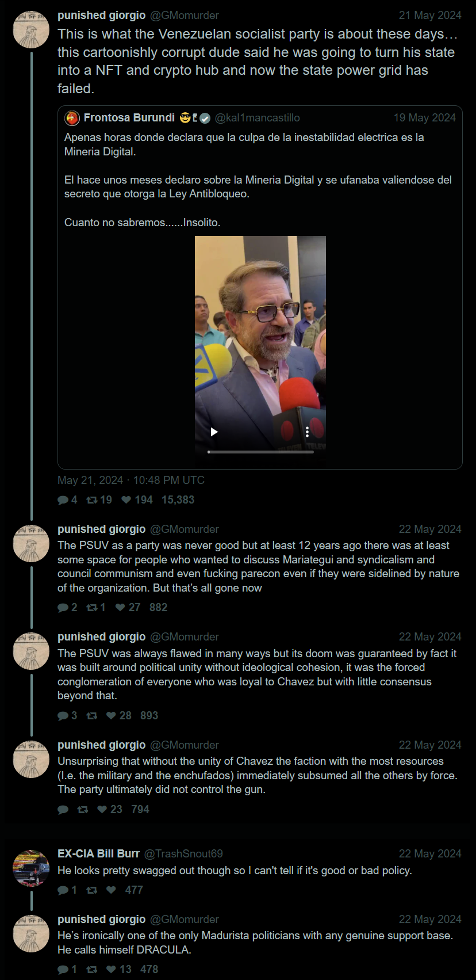Screen dimensions: 476x980
Task: Open EX-CIA Bill Burr's avatar
Action: coord(31,868)
